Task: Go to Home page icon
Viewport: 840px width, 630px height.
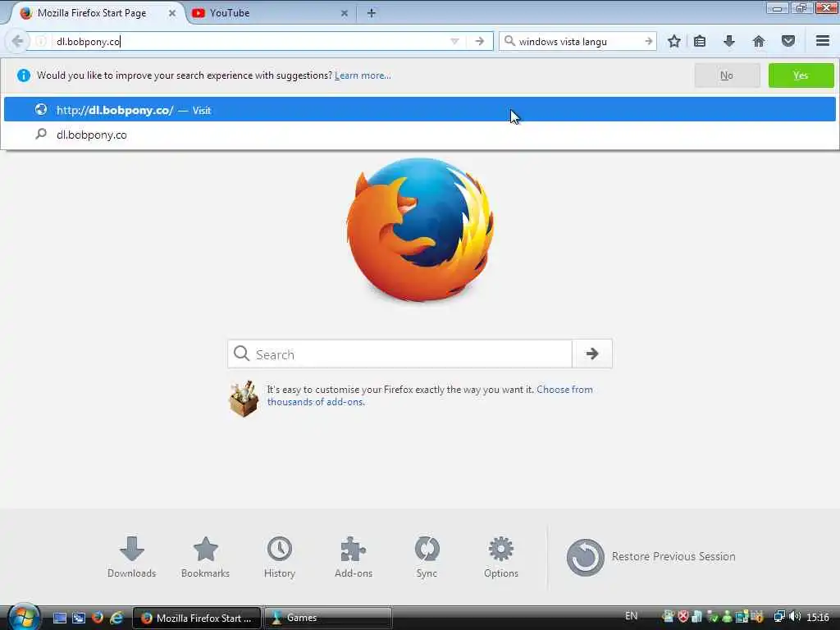Action: (758, 41)
